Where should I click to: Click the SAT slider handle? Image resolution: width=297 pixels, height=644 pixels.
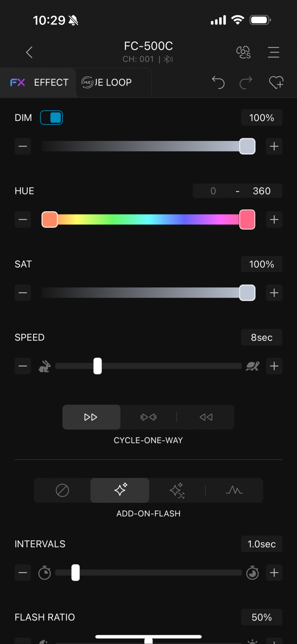[x=247, y=293]
